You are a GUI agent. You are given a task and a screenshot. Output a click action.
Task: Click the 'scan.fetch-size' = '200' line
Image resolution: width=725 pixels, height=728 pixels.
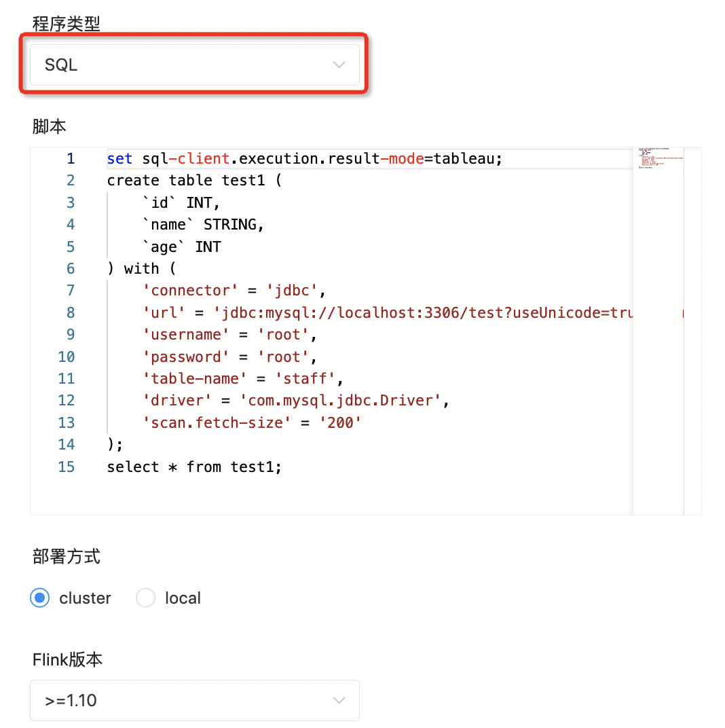pos(251,422)
